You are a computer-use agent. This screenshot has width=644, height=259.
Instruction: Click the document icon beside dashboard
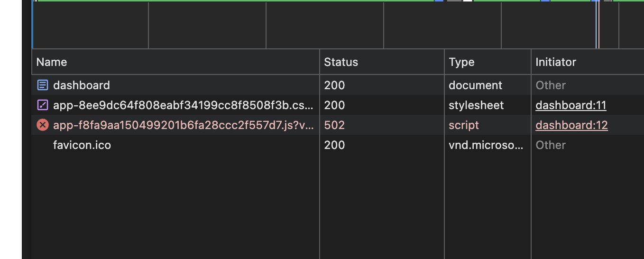[43, 85]
